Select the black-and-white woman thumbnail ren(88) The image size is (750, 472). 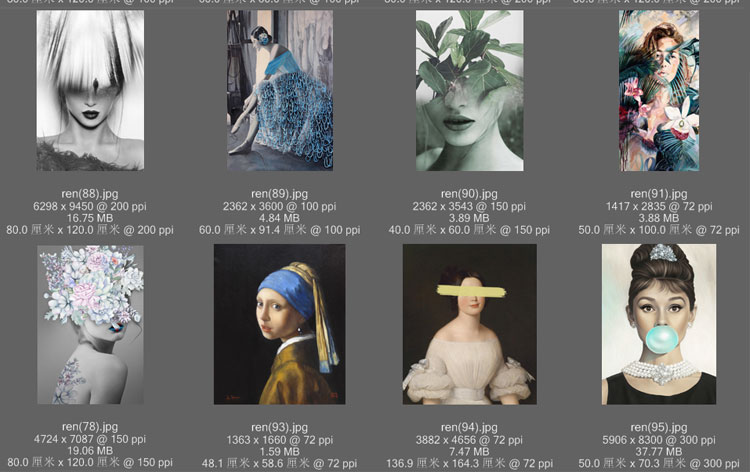pyautogui.click(x=90, y=90)
